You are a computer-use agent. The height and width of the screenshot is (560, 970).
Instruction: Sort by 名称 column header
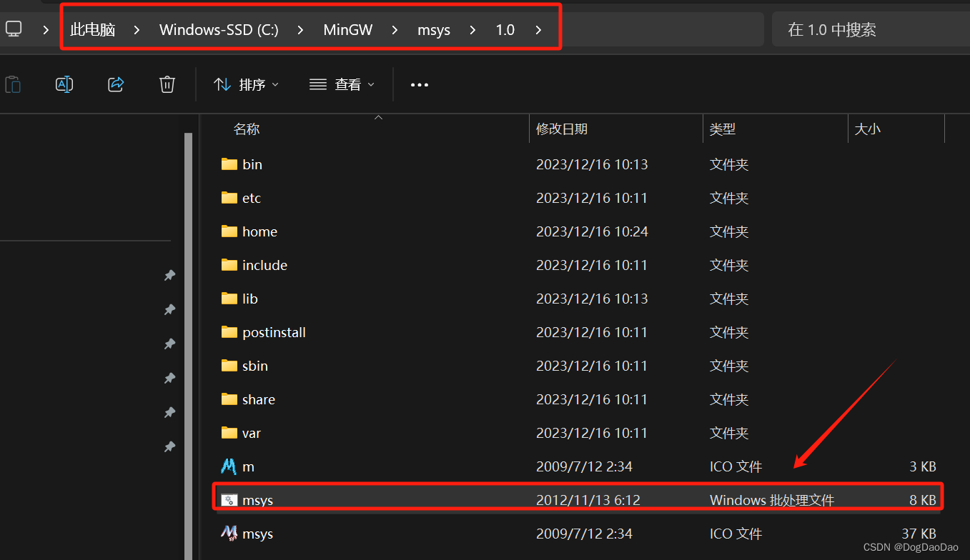point(247,129)
